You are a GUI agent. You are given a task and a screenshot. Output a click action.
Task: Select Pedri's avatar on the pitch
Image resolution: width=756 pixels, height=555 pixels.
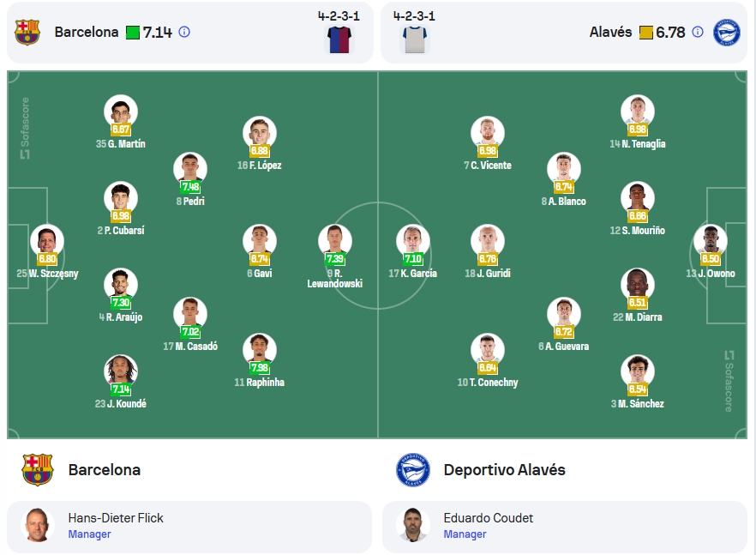coord(190,169)
